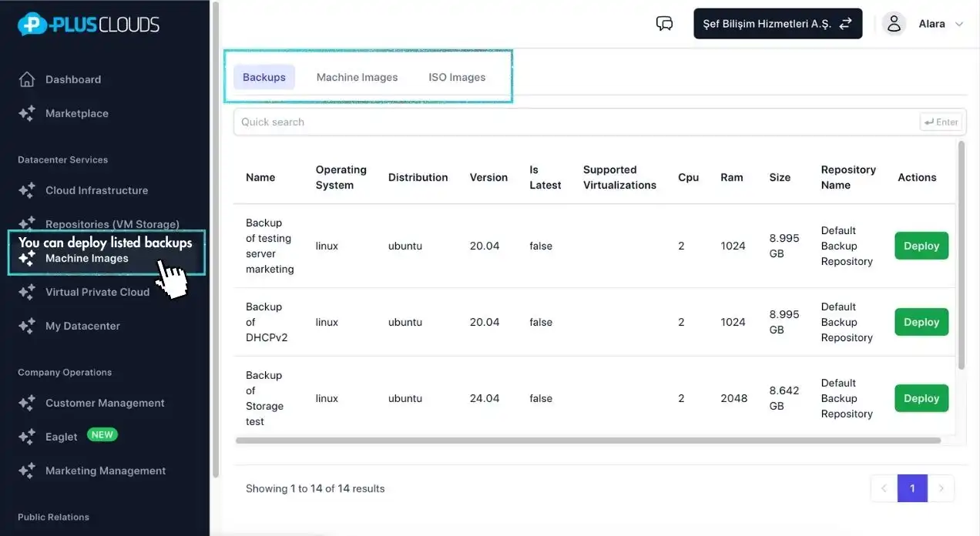Deploy Backup of testing server marketing
This screenshot has height=536, width=980.
point(921,246)
